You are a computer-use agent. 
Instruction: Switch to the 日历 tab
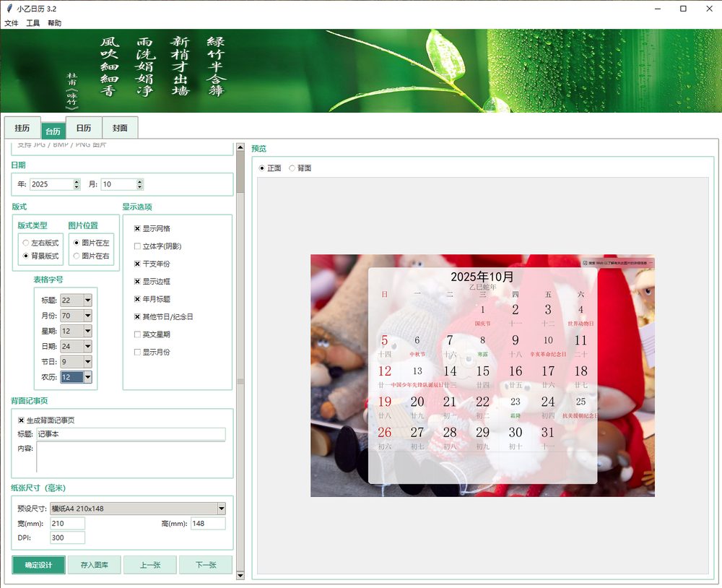tap(83, 128)
